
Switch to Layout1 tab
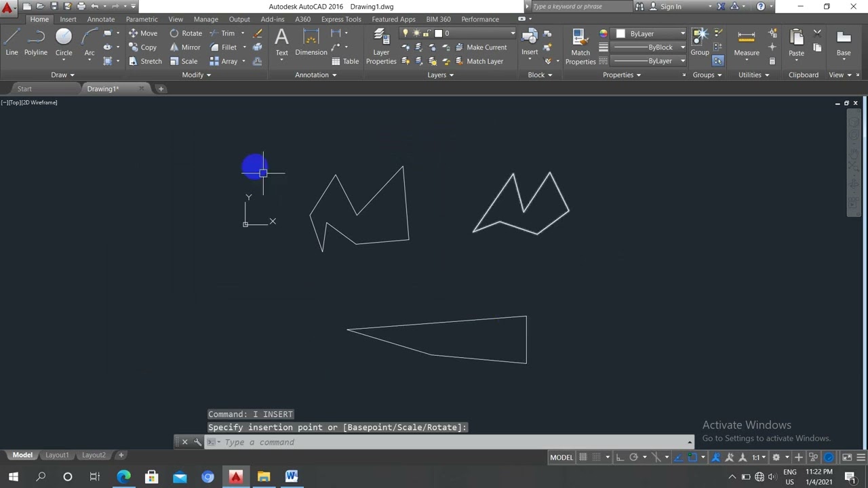(x=57, y=455)
